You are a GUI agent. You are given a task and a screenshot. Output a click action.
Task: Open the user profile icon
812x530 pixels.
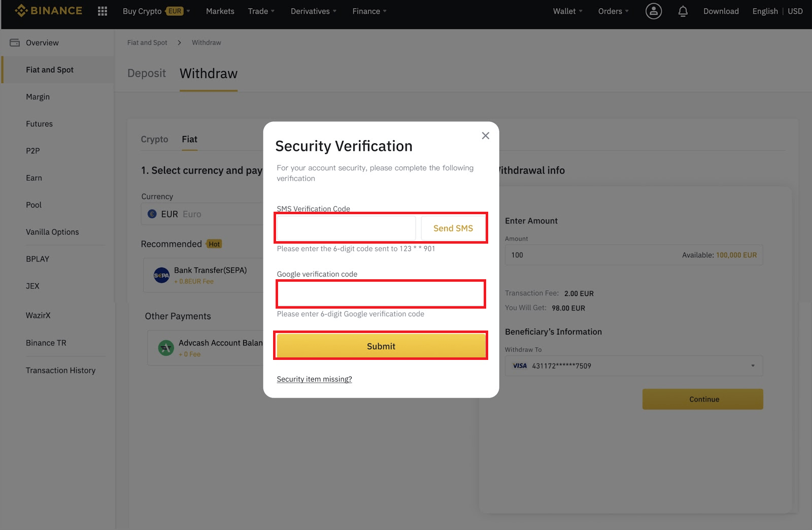click(654, 11)
